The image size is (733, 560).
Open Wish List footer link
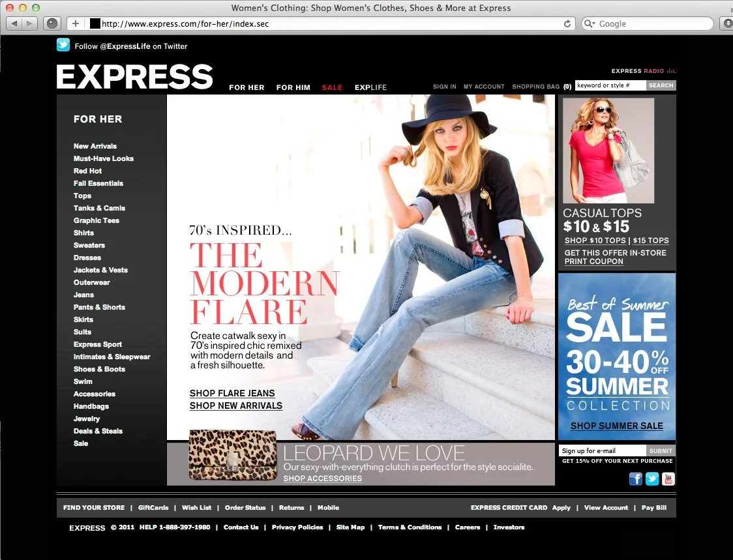pos(196,508)
